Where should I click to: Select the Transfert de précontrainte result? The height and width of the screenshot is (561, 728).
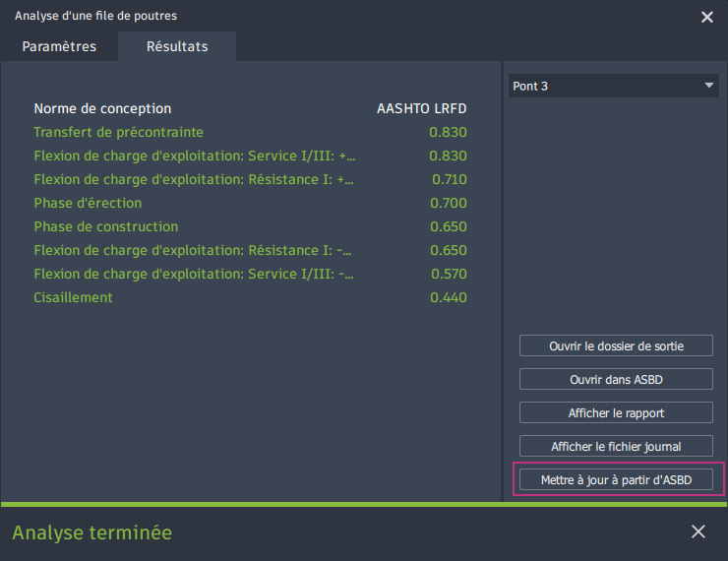pos(250,132)
